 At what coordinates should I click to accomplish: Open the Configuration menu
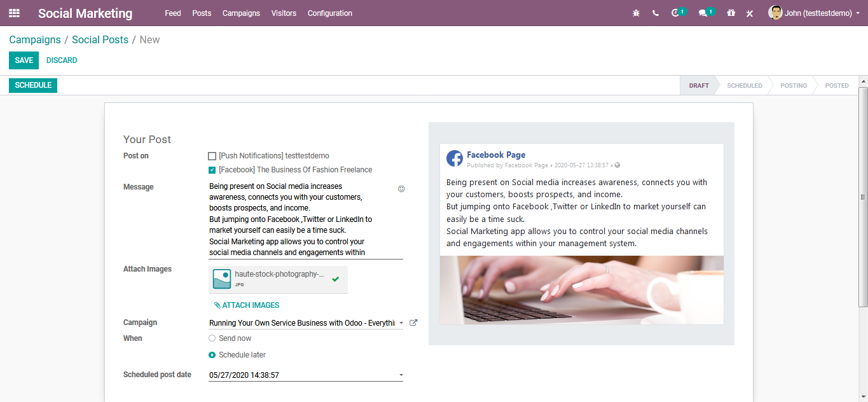[x=329, y=13]
